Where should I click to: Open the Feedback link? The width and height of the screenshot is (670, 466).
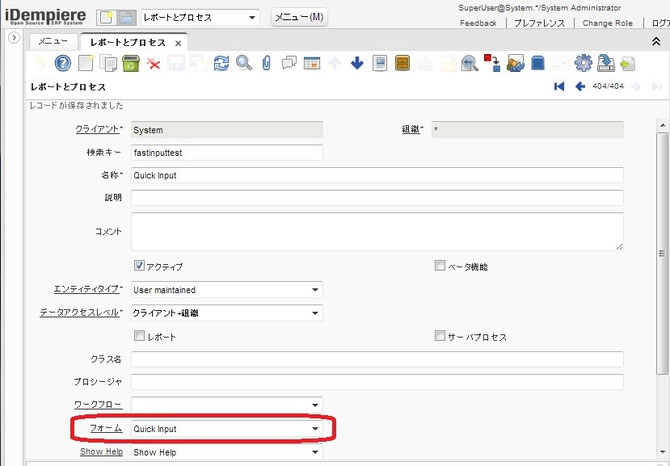478,23
